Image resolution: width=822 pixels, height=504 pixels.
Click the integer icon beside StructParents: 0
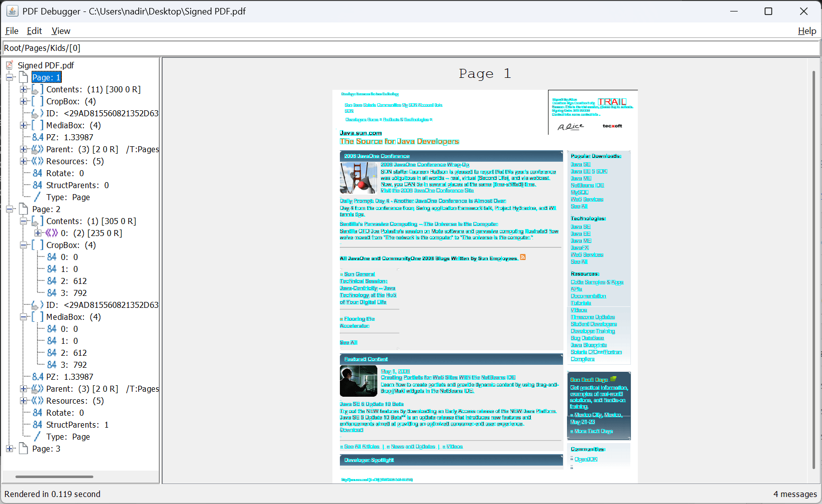point(37,185)
